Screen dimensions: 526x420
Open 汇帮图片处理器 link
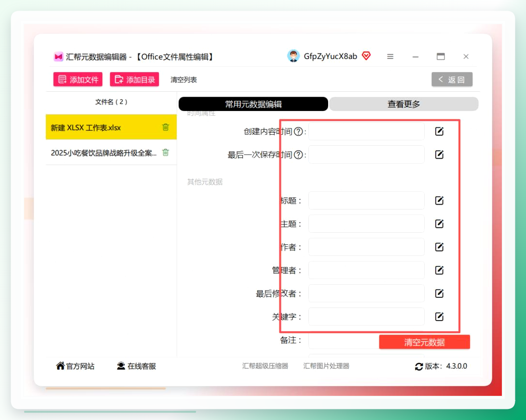coord(326,366)
